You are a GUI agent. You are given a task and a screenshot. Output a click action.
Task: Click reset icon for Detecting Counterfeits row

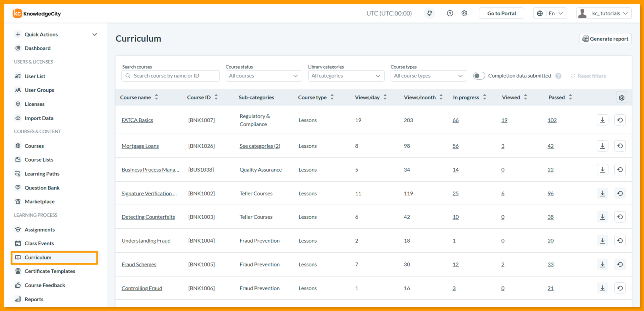(x=620, y=217)
